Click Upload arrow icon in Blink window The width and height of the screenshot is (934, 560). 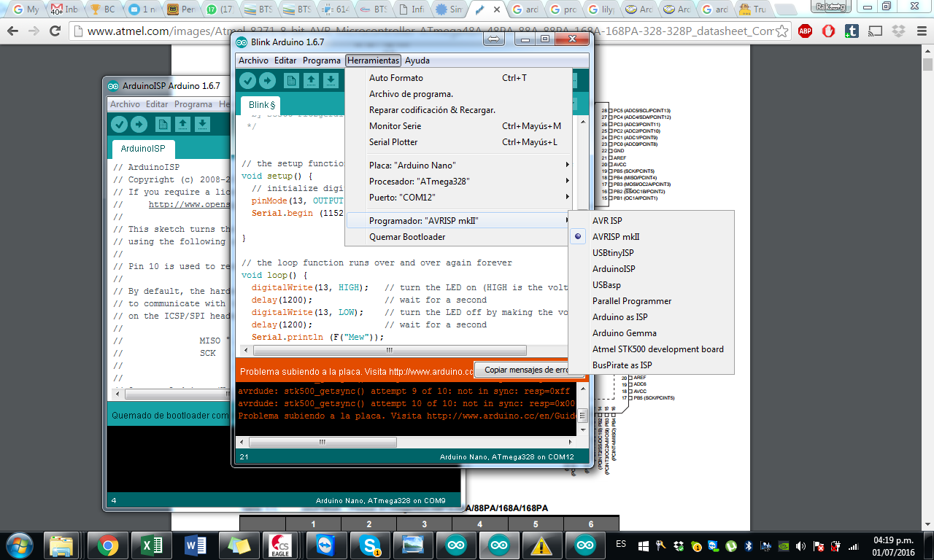click(266, 80)
